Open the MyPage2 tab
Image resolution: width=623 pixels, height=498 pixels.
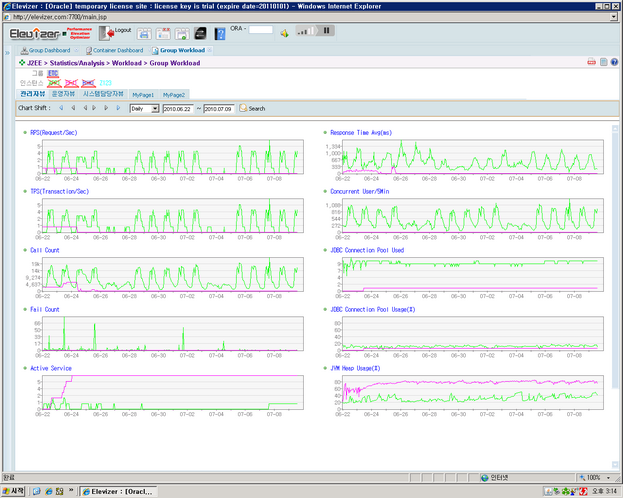(174, 95)
